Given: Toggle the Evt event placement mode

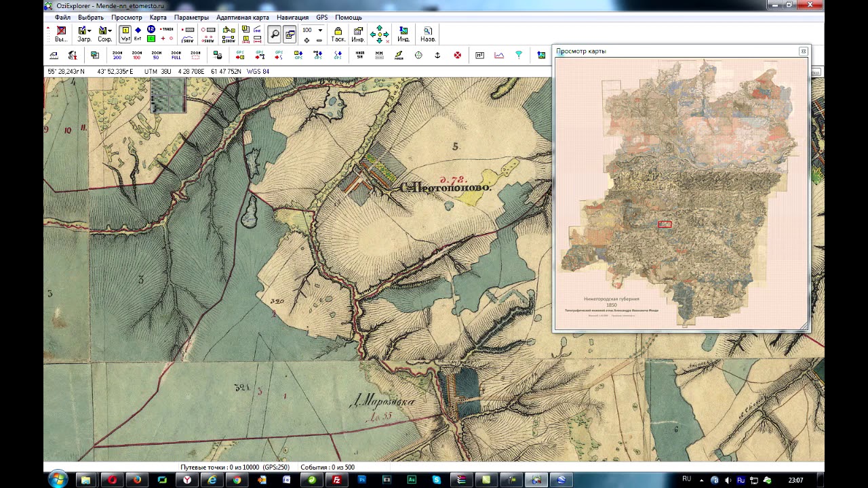Looking at the screenshot, I should 138,34.
